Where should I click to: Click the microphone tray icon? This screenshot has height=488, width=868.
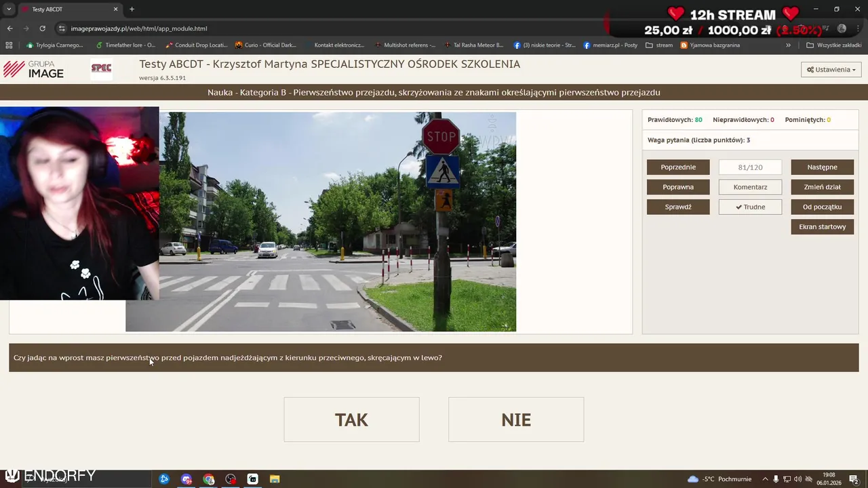(776, 479)
